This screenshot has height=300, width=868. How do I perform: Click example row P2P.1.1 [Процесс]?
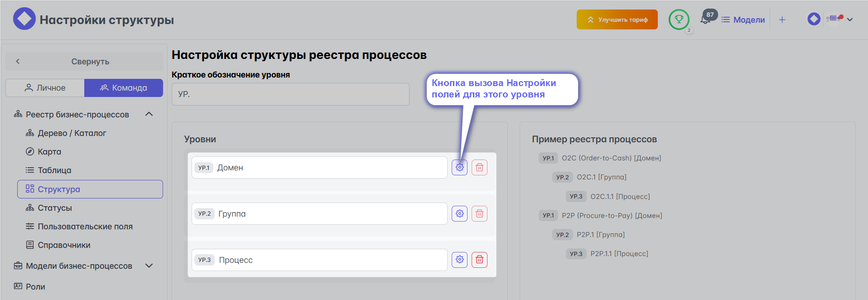[607, 254]
